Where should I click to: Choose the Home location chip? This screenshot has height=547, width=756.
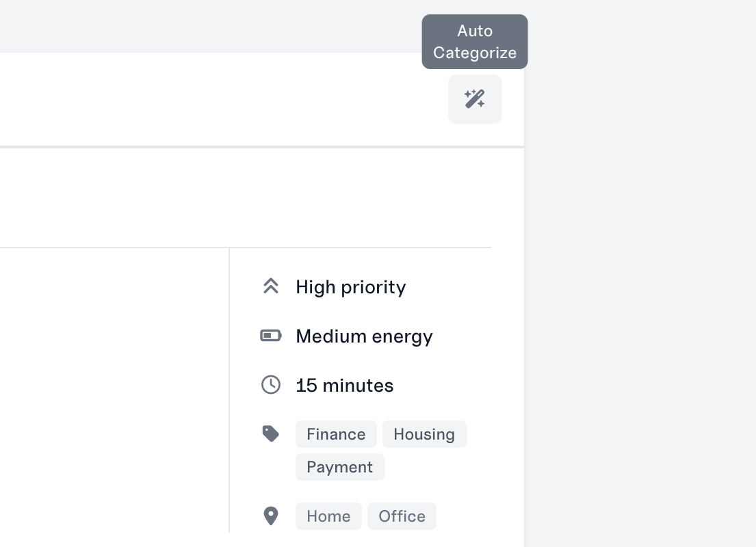click(x=329, y=516)
